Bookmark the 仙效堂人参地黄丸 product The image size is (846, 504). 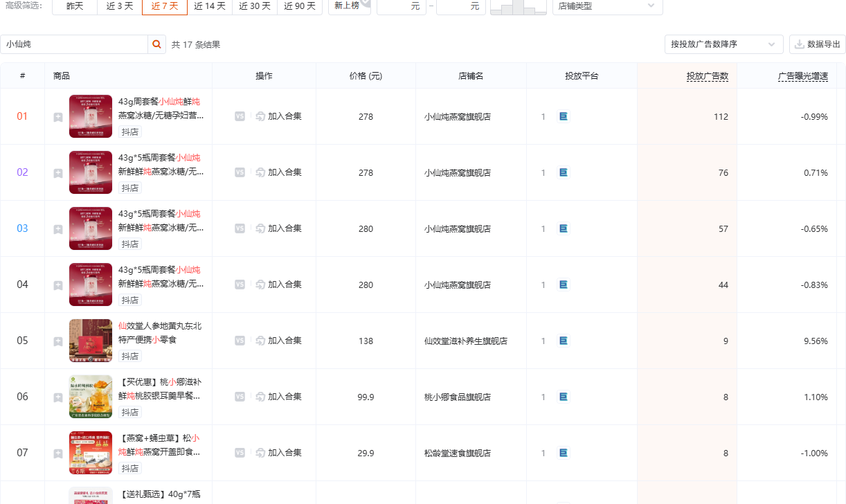[58, 341]
